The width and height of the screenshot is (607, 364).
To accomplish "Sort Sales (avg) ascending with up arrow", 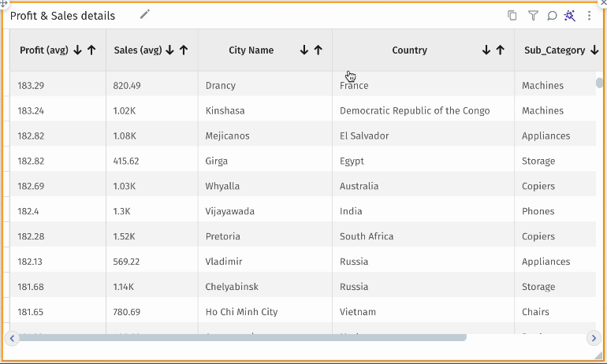I will [184, 50].
